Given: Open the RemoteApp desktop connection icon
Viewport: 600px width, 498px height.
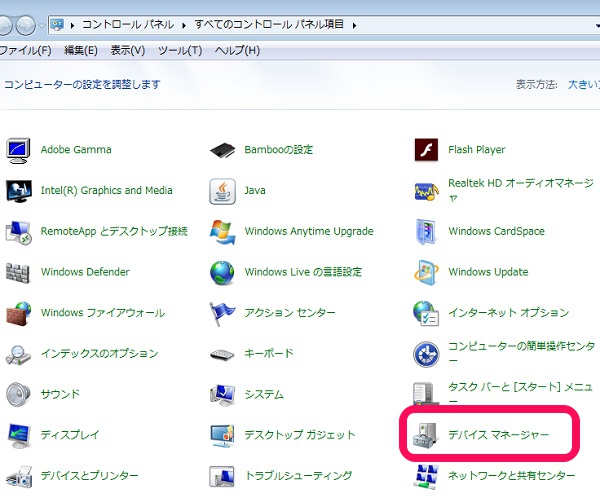Looking at the screenshot, I should pos(18,232).
